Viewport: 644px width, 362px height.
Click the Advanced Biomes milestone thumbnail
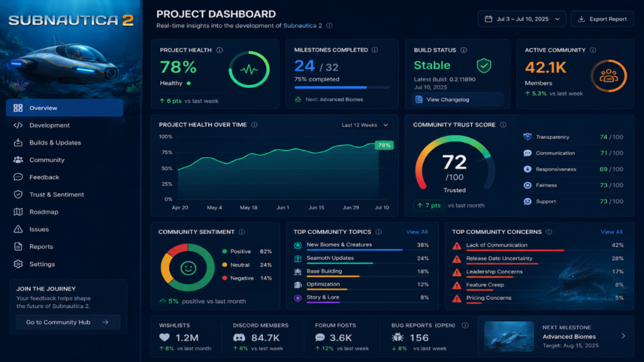(x=509, y=337)
